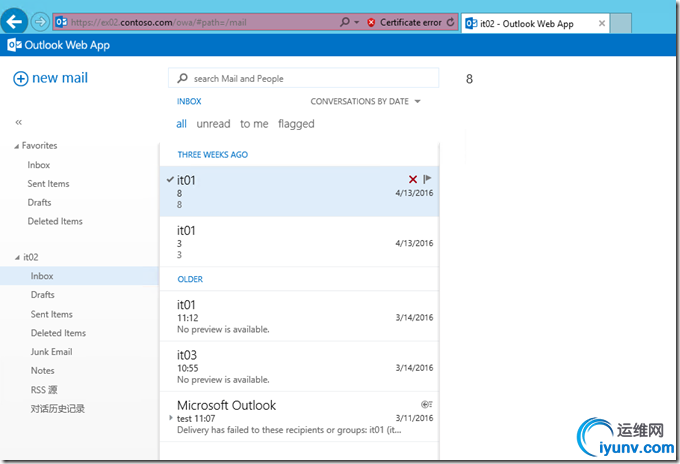Open the address bar dropdown arrow

pyautogui.click(x=356, y=22)
